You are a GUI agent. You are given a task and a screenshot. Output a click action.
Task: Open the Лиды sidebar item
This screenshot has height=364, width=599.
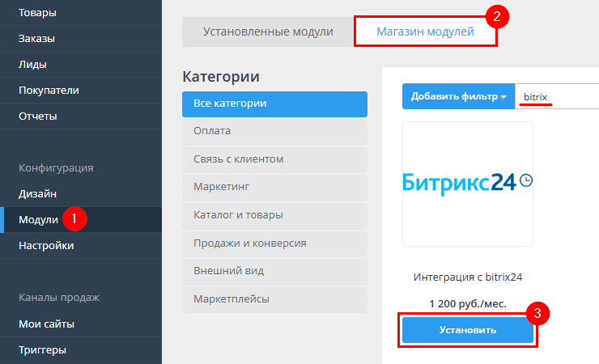tap(32, 64)
